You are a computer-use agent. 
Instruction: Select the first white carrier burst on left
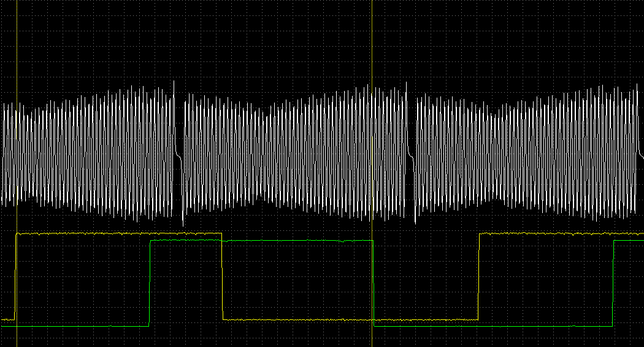click(89, 154)
